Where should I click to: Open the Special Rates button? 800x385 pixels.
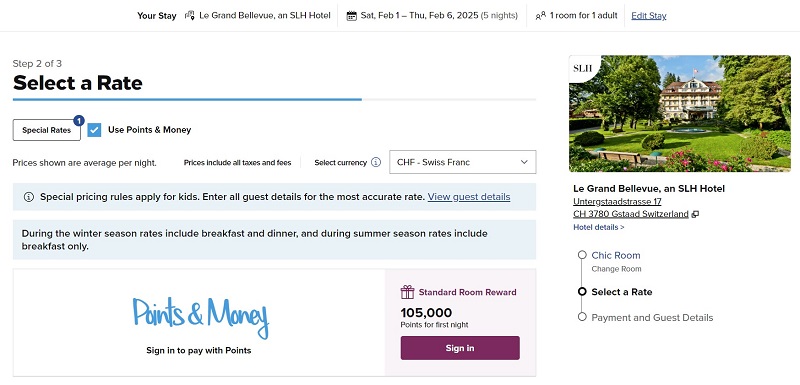point(46,130)
